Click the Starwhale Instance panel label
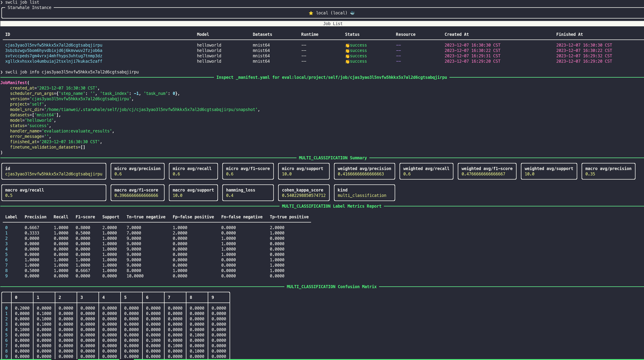The image size is (644, 360). (29, 7)
